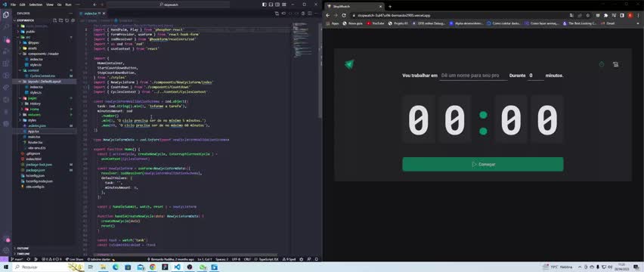
Task: Collapse the components folder
Action: click(40, 54)
